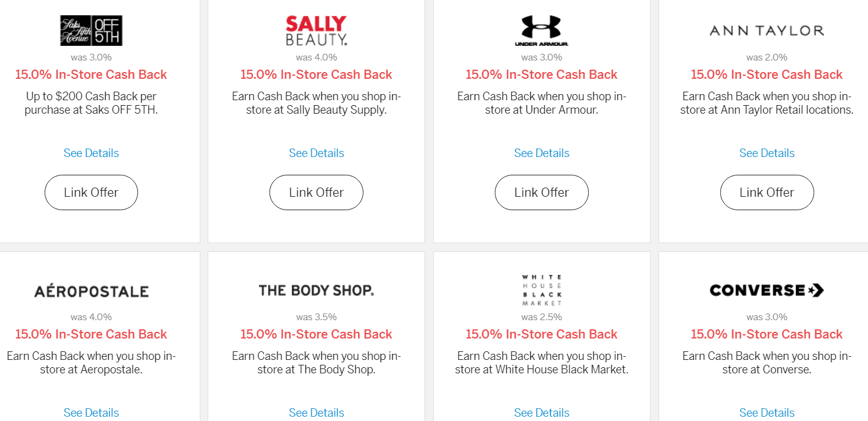Open See Details for Saks OFF 5TH
Screen dimensions: 868x421
point(91,153)
